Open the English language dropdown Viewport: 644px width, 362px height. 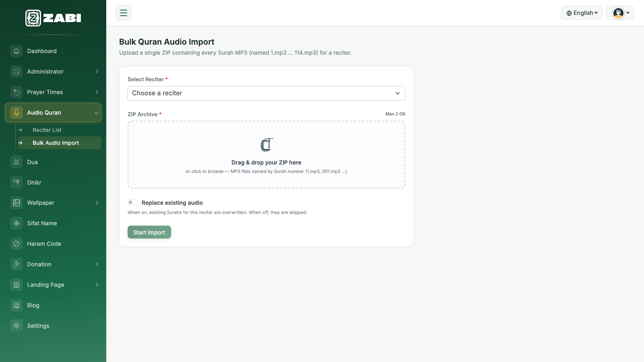click(x=582, y=13)
